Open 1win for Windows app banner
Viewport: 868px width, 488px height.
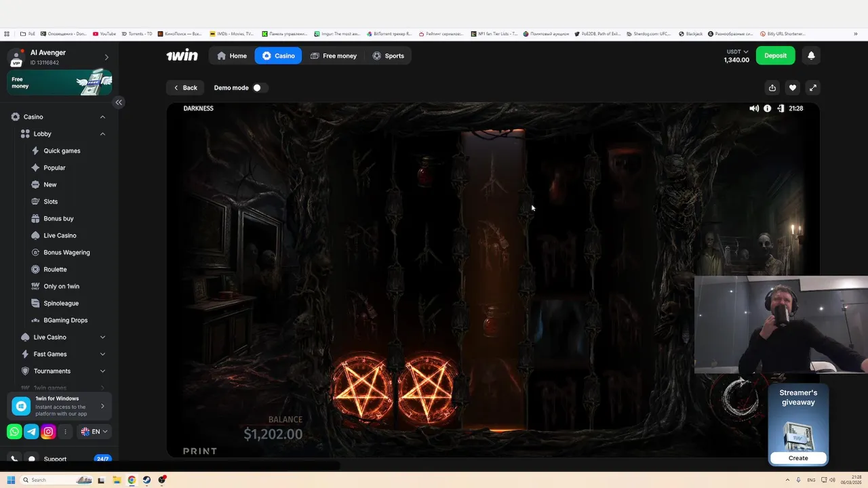coord(60,406)
